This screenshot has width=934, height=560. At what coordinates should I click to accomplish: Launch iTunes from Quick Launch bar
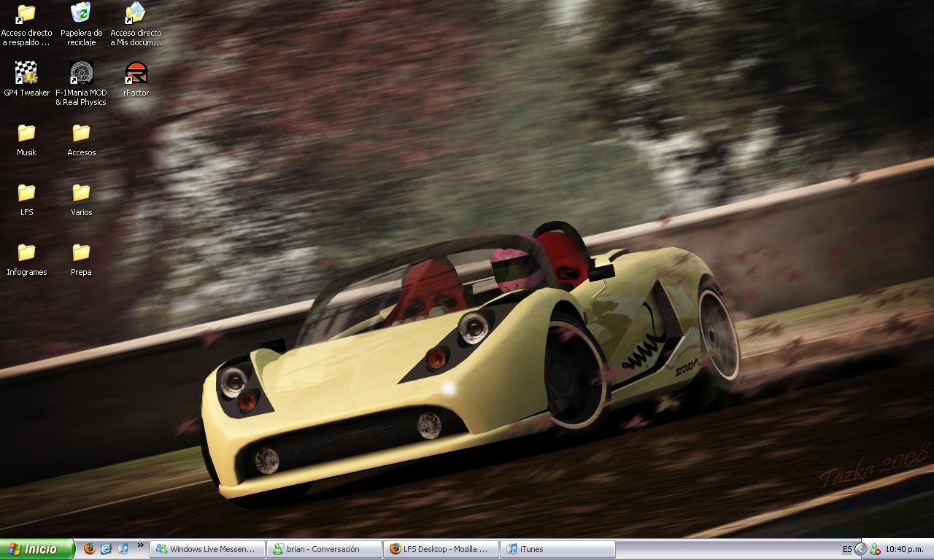123,548
